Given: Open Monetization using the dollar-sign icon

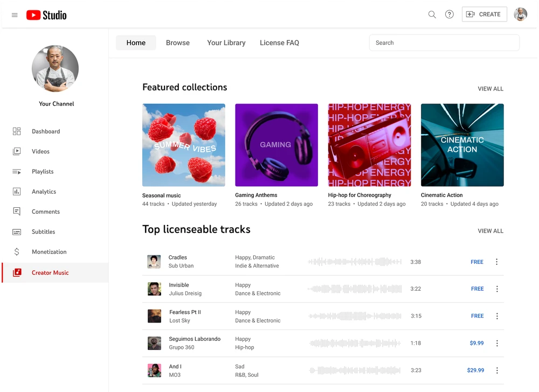Looking at the screenshot, I should point(17,251).
